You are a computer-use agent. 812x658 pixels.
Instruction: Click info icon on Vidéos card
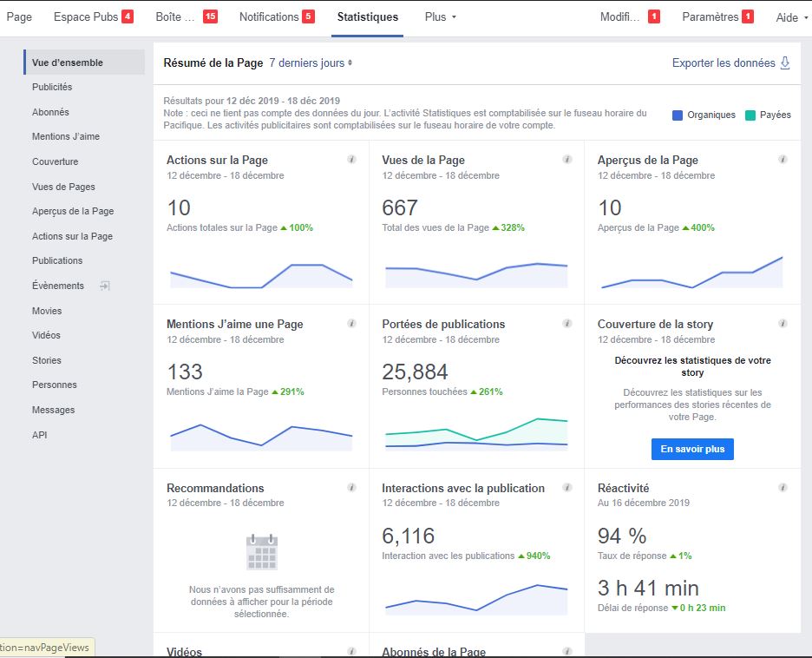point(351,651)
